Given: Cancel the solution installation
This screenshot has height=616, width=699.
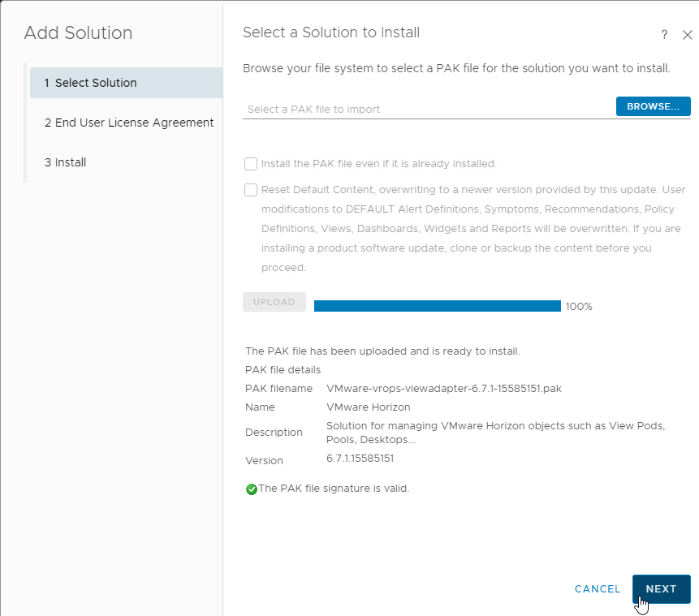Looking at the screenshot, I should point(598,588).
